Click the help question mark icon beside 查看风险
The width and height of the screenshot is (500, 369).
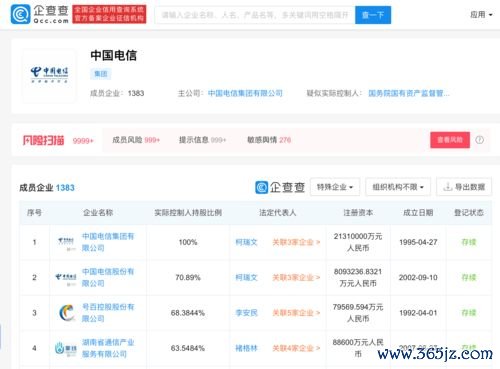(479, 140)
